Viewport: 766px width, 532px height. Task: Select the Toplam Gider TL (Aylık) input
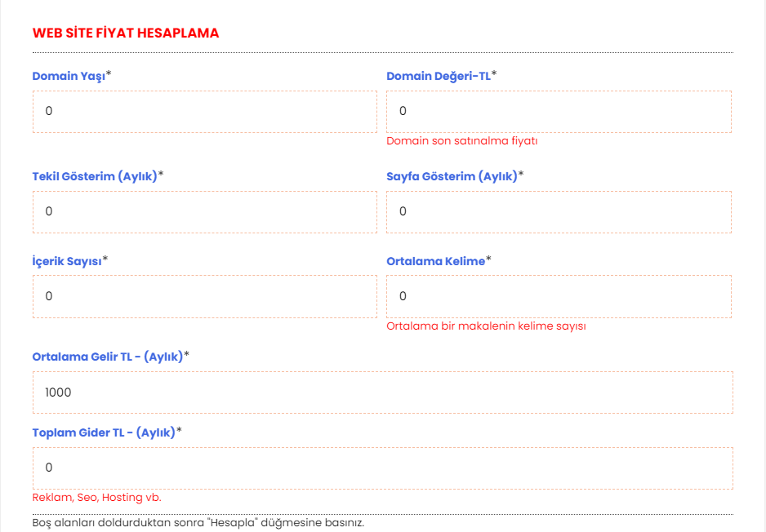point(383,468)
